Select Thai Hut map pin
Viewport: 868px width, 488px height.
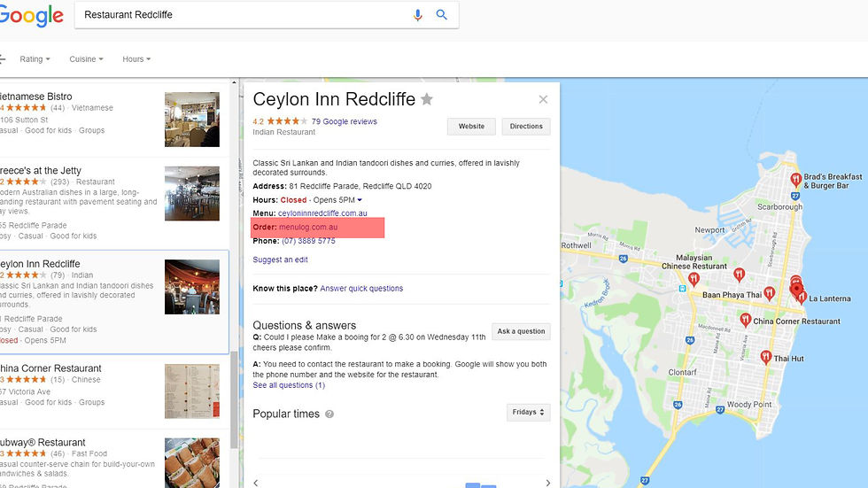click(x=766, y=358)
